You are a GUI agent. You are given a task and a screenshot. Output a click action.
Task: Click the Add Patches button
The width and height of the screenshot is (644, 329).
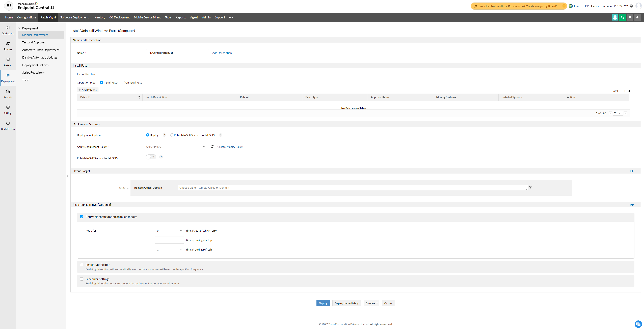coord(88,90)
